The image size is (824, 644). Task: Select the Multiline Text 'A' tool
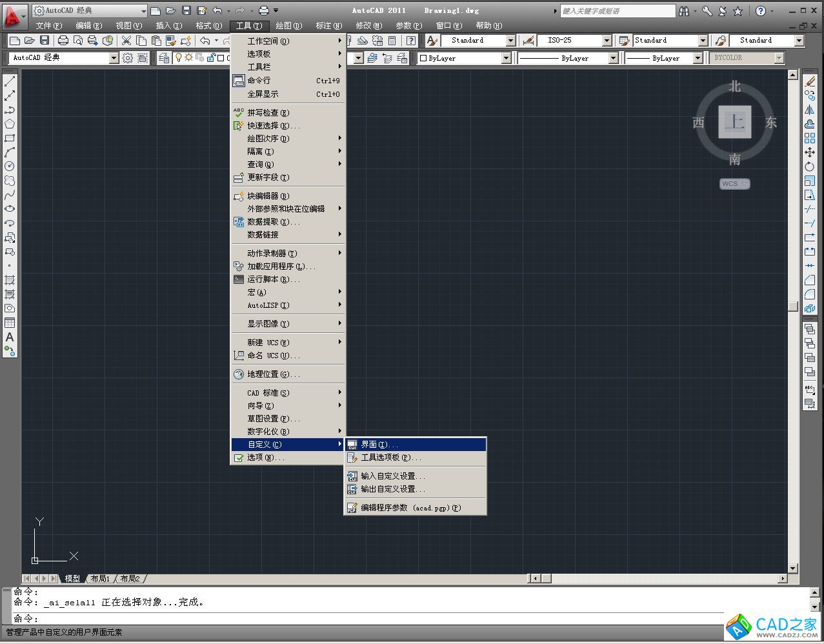pyautogui.click(x=10, y=337)
